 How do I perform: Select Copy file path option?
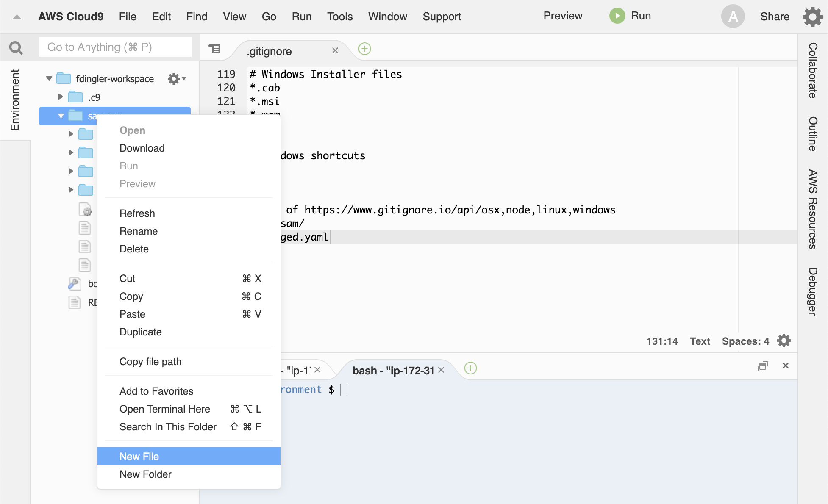[x=189, y=361]
